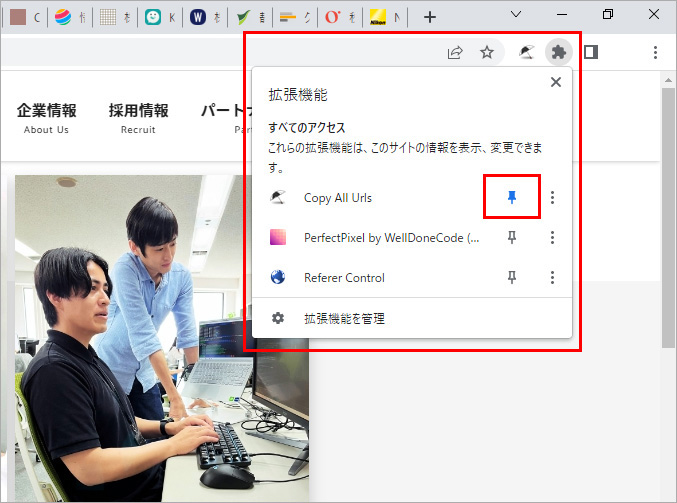Open a new browser tab with plus
677x503 pixels.
point(430,17)
